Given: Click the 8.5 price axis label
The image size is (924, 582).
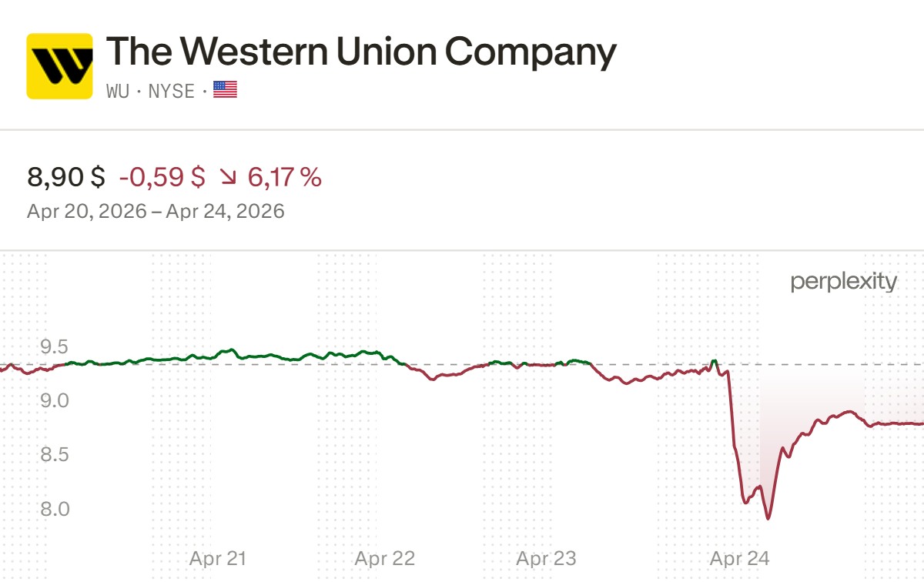Looking at the screenshot, I should [54, 454].
